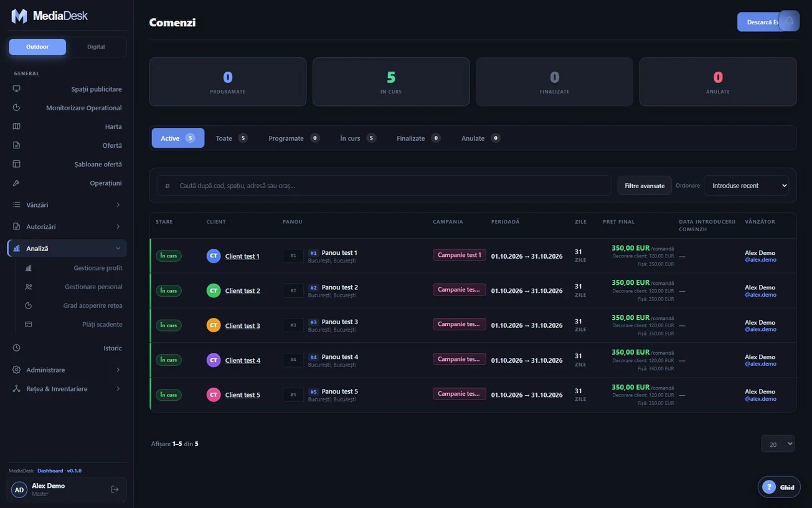The width and height of the screenshot is (812, 508).
Task: Click the logout icon next to Alex Demo
Action: tap(115, 489)
